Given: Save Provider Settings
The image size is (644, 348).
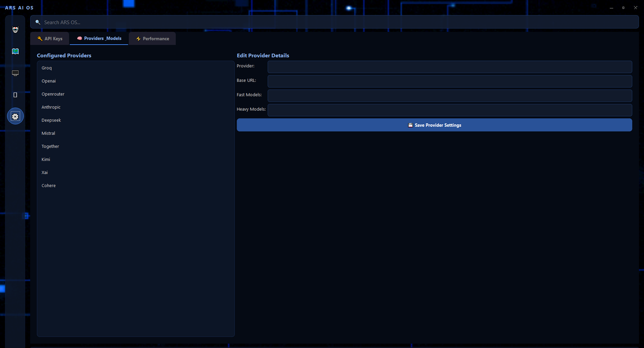Looking at the screenshot, I should pos(434,125).
